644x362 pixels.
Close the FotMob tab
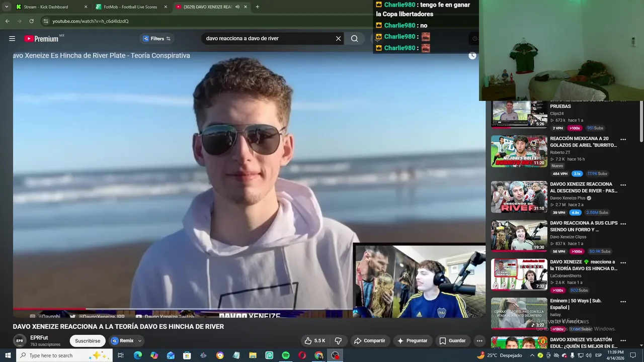coord(166,7)
